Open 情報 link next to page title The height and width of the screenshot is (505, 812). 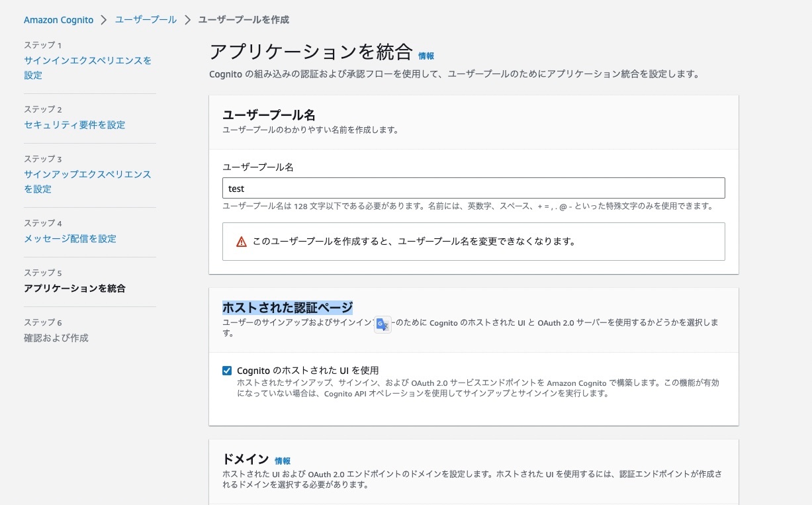pos(426,56)
